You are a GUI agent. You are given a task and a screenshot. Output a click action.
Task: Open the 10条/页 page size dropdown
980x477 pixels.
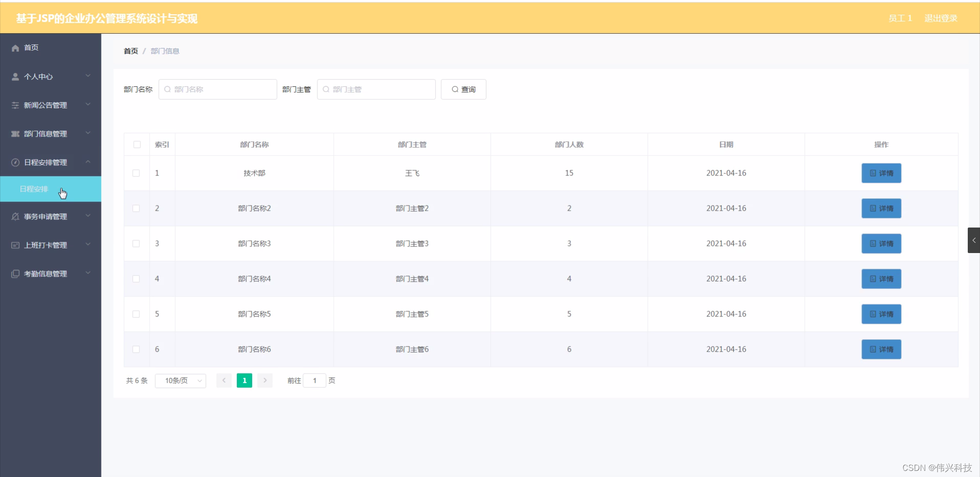pyautogui.click(x=180, y=381)
